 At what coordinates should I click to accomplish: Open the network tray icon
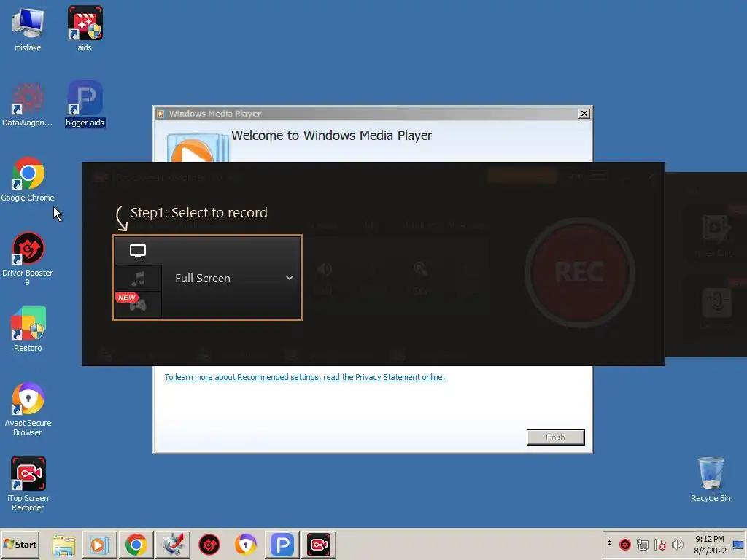[643, 544]
